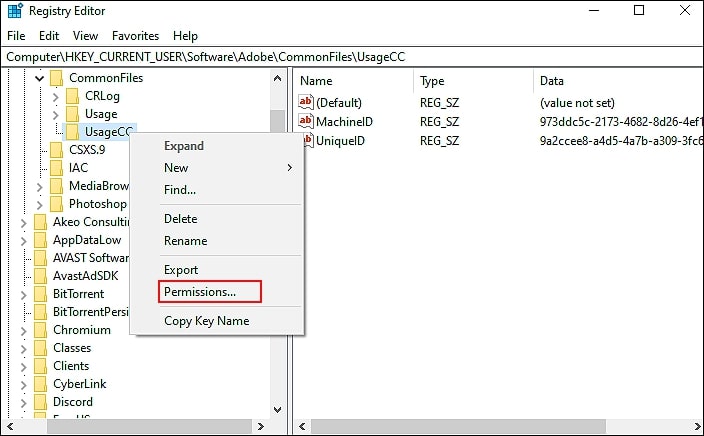Click the Photoshop folder icon
Image resolution: width=704 pixels, height=436 pixels.
tap(57, 204)
